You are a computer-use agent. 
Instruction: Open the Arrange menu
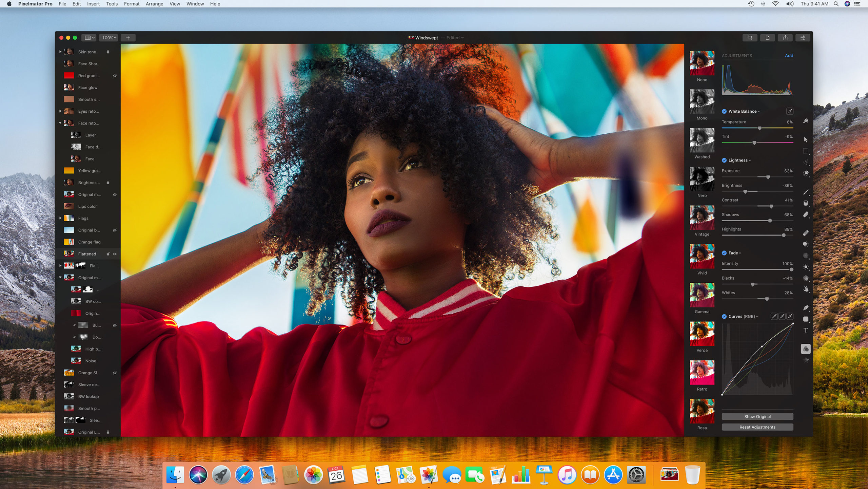pos(155,4)
